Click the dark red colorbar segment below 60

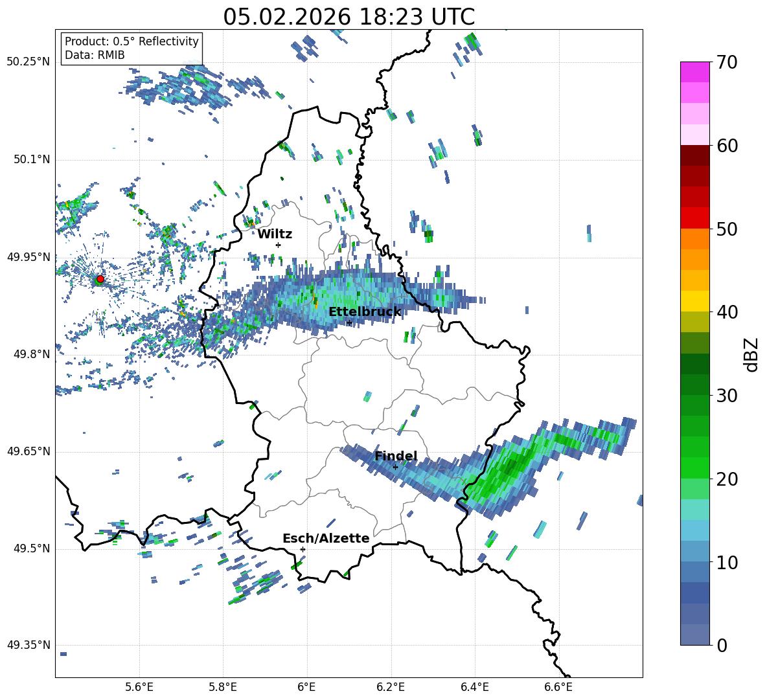(x=694, y=155)
